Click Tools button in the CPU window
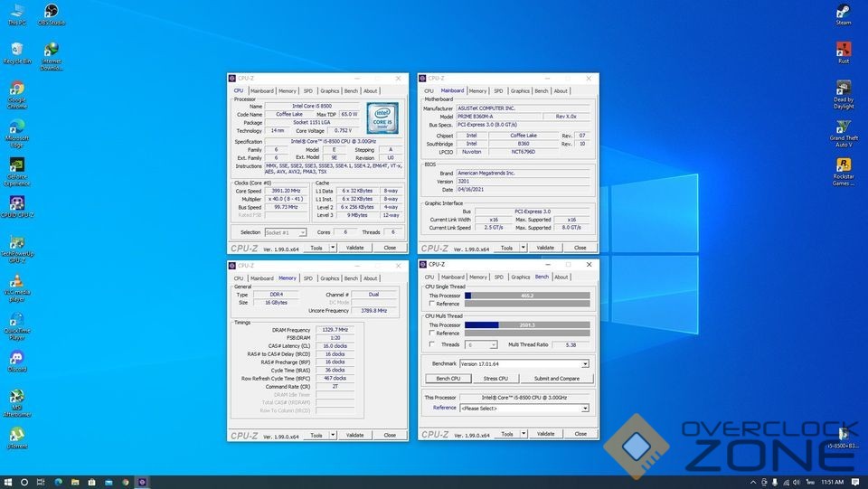The height and width of the screenshot is (489, 868). 316,248
